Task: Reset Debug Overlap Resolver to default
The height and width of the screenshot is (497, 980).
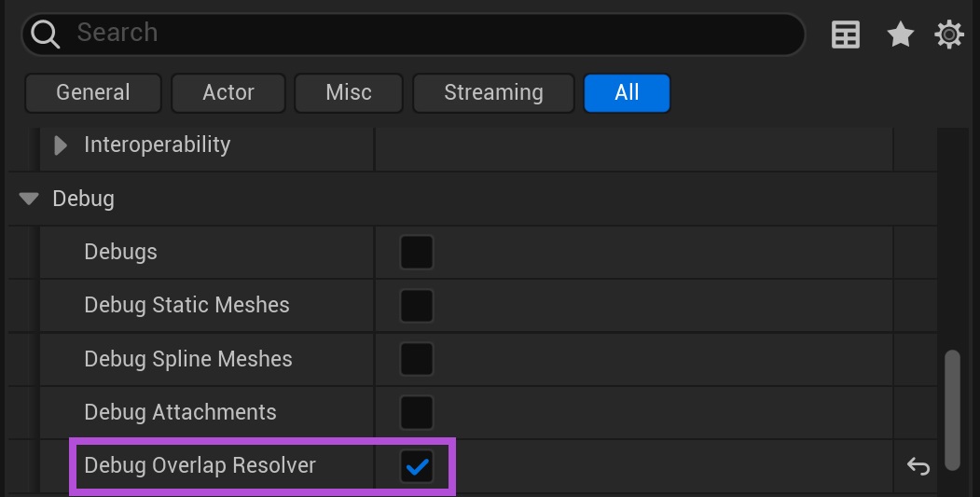Action: pyautogui.click(x=918, y=466)
